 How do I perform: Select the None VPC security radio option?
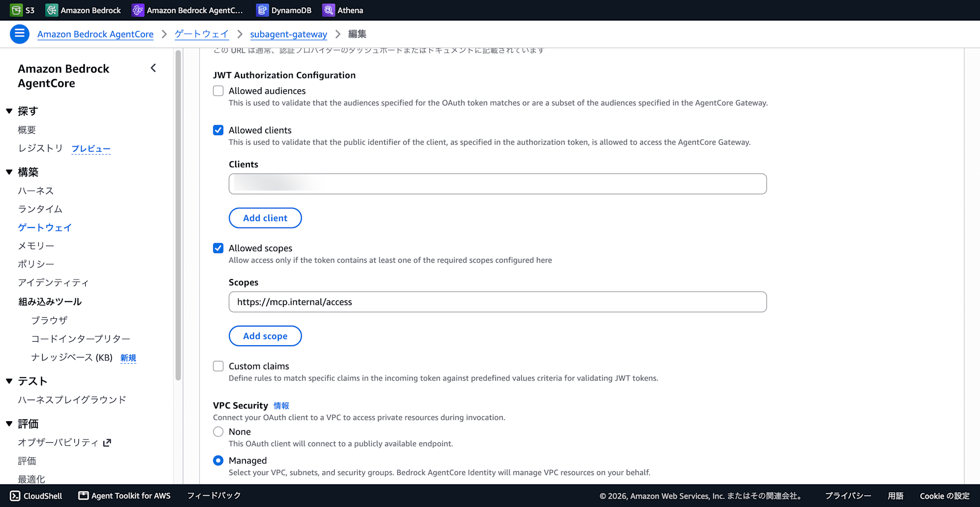pos(218,431)
